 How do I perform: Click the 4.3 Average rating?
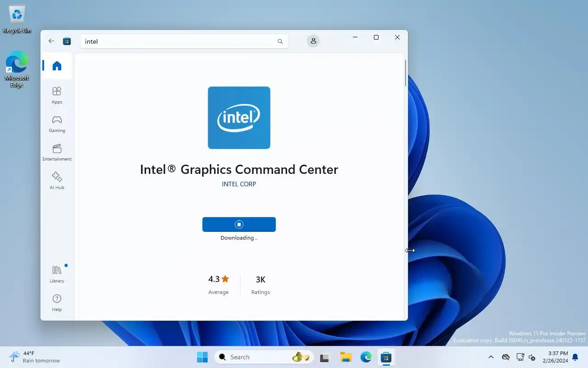(218, 284)
